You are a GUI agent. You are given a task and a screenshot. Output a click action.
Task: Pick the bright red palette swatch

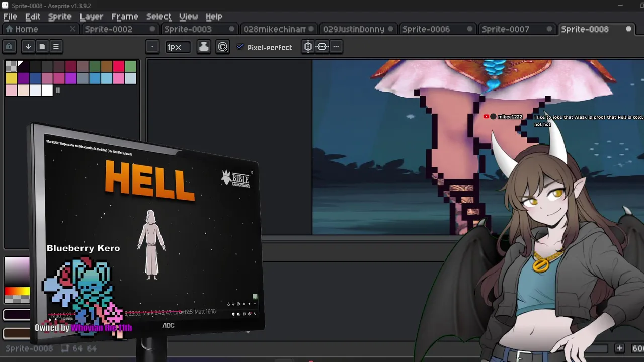coord(119,66)
